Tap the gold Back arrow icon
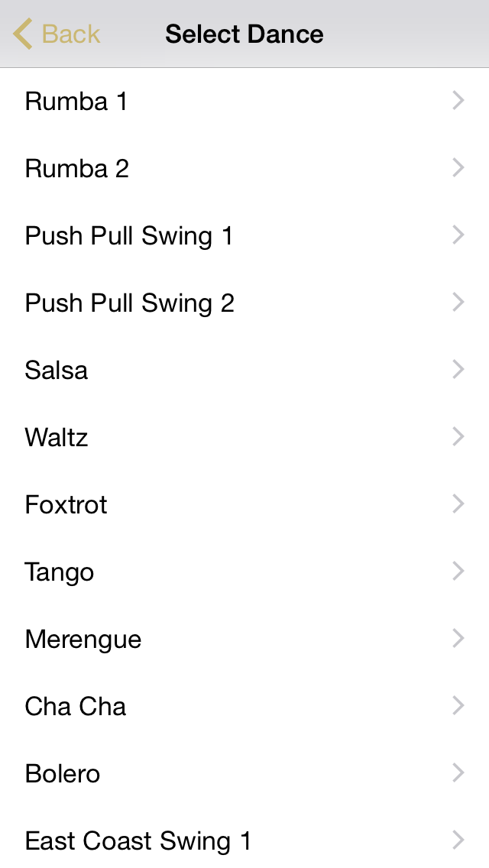This screenshot has width=489, height=868. [22, 34]
